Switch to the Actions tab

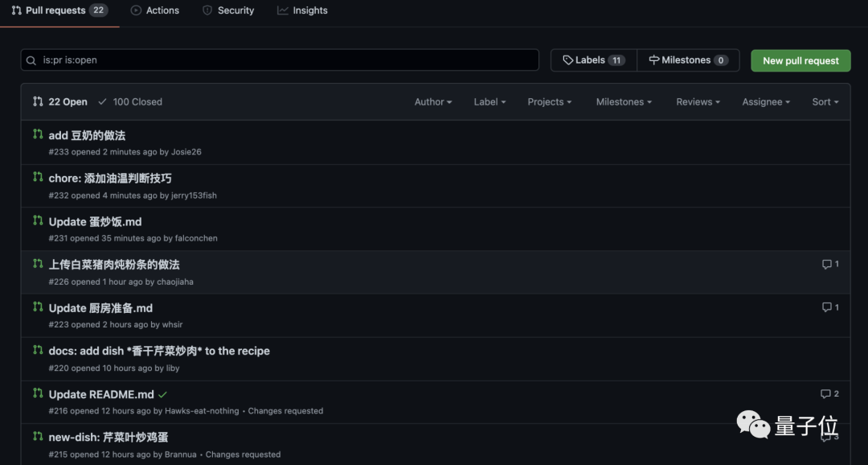click(155, 10)
